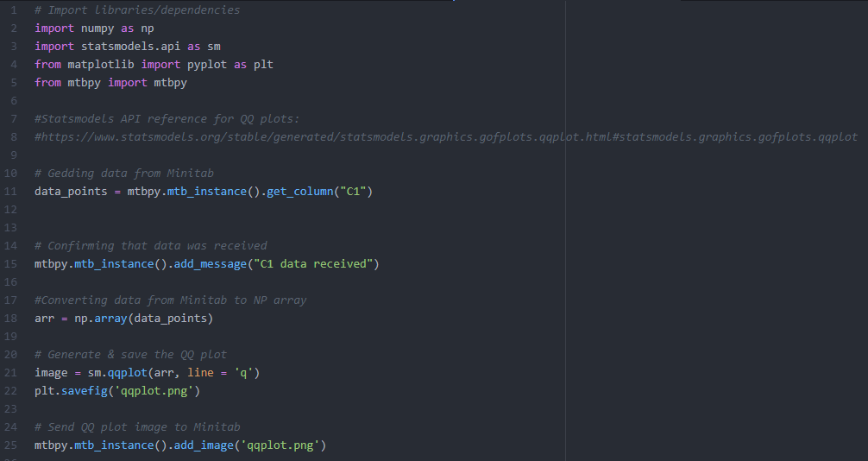The width and height of the screenshot is (868, 461).
Task: Place cursor on "import numpy as np" line
Action: coord(94,28)
